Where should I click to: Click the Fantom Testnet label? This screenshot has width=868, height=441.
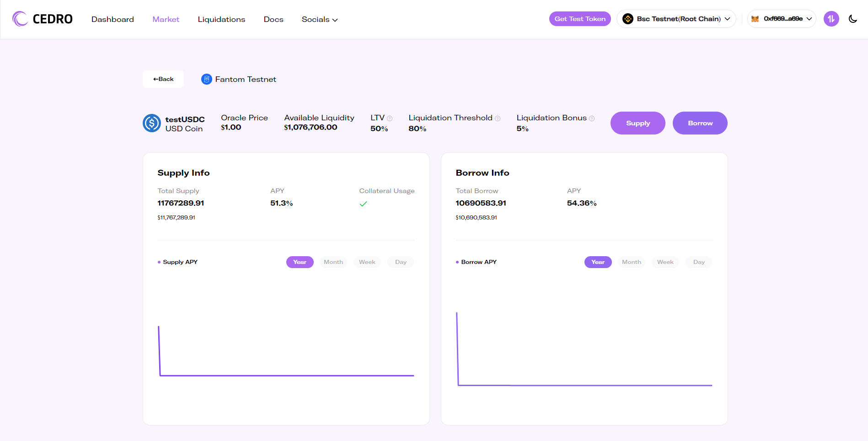246,79
